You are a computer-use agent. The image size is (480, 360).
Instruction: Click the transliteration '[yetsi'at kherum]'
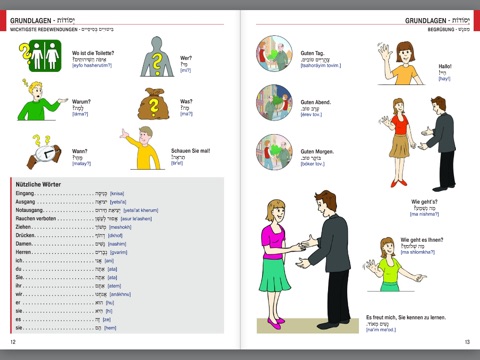pyautogui.click(x=141, y=210)
